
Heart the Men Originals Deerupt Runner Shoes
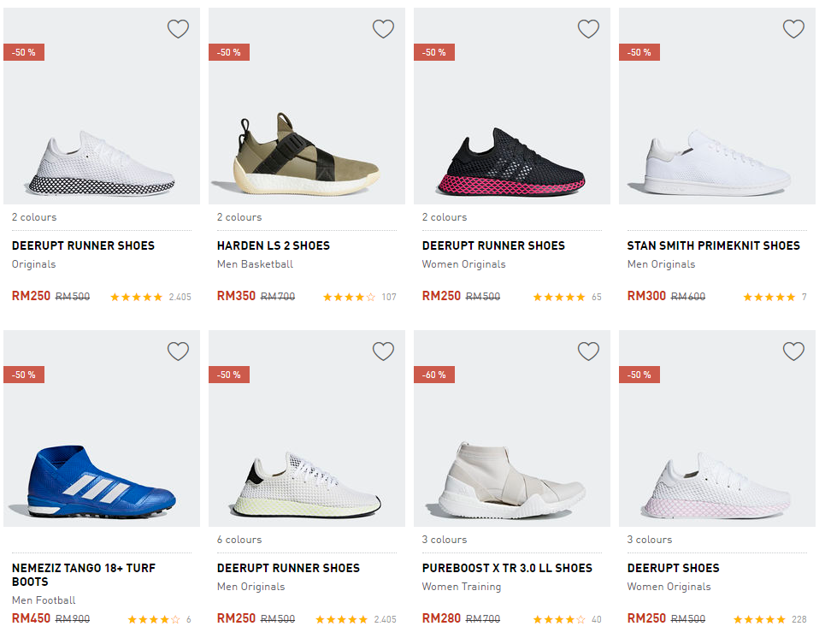click(x=383, y=352)
